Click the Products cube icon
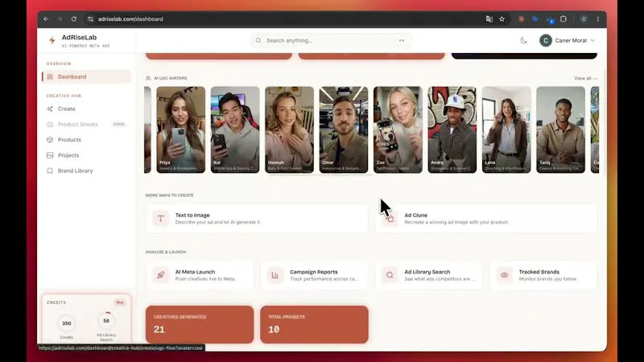The height and width of the screenshot is (362, 644). (50, 139)
